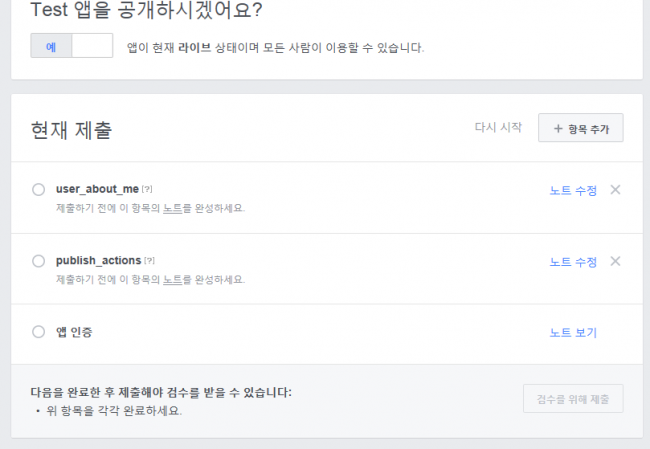Click 노트 수정 for user_about_me
Viewport: 650px width, 449px height.
click(573, 191)
